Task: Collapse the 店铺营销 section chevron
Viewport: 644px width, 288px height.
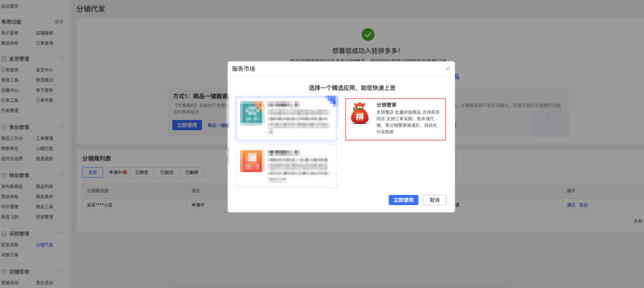Action: tap(61, 271)
